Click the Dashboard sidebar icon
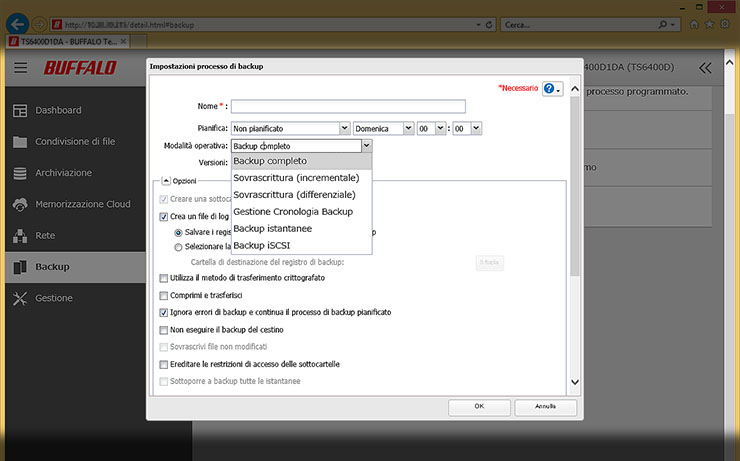Screen dimensions: 740x461 (20, 110)
